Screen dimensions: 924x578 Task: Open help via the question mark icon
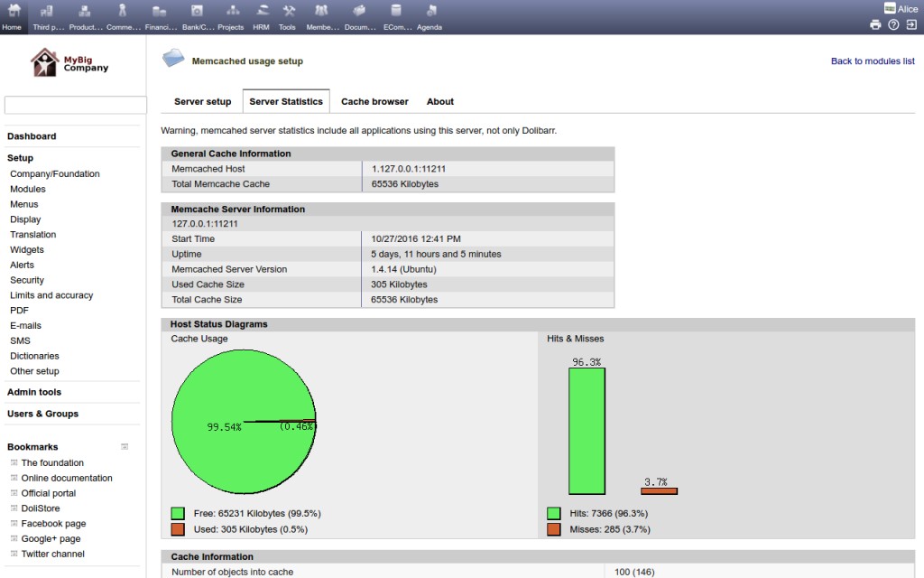pyautogui.click(x=892, y=24)
